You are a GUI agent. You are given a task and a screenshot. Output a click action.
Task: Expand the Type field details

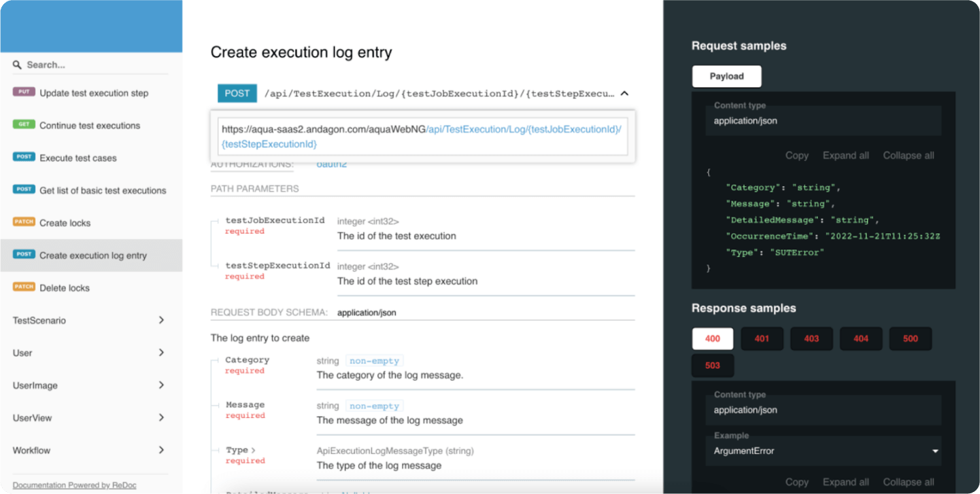[x=246, y=449]
